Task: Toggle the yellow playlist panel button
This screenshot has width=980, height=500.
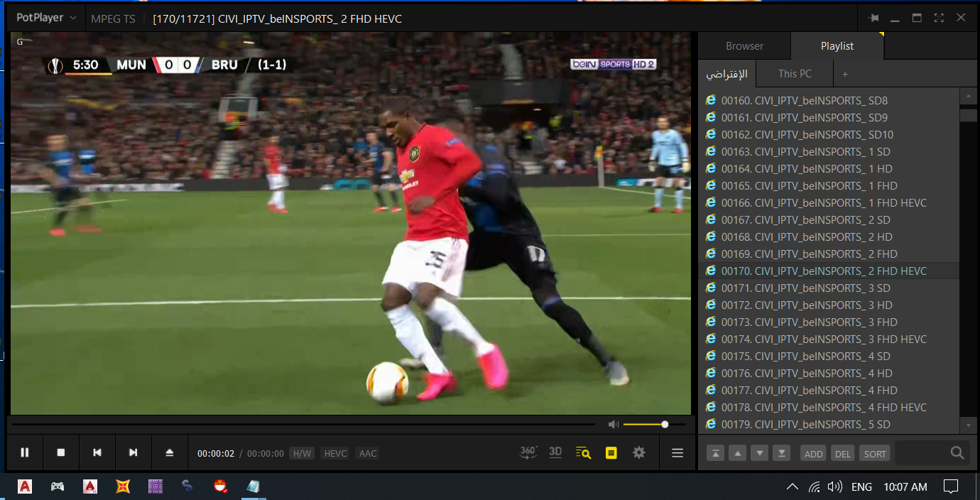Action: tap(611, 452)
